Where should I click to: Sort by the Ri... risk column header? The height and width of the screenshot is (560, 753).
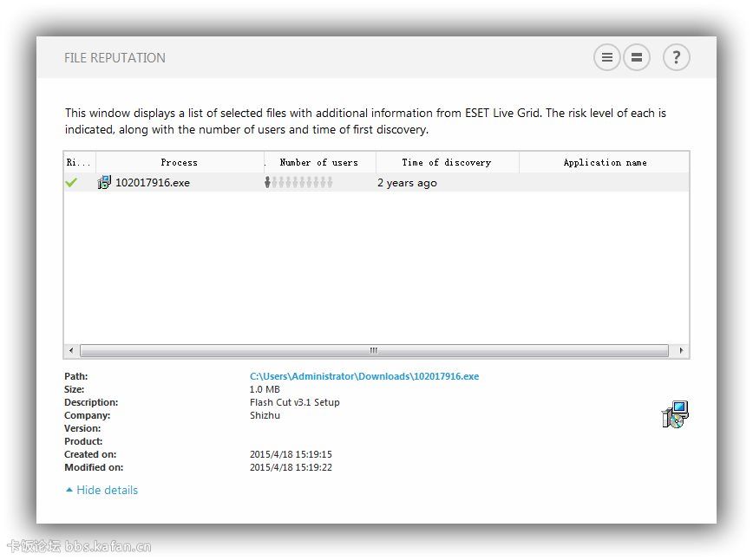79,162
